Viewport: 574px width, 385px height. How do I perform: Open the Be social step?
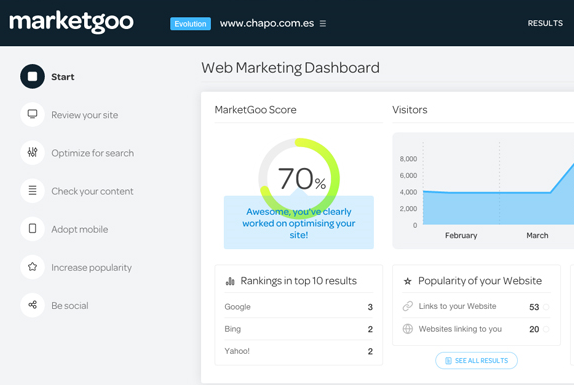point(70,306)
